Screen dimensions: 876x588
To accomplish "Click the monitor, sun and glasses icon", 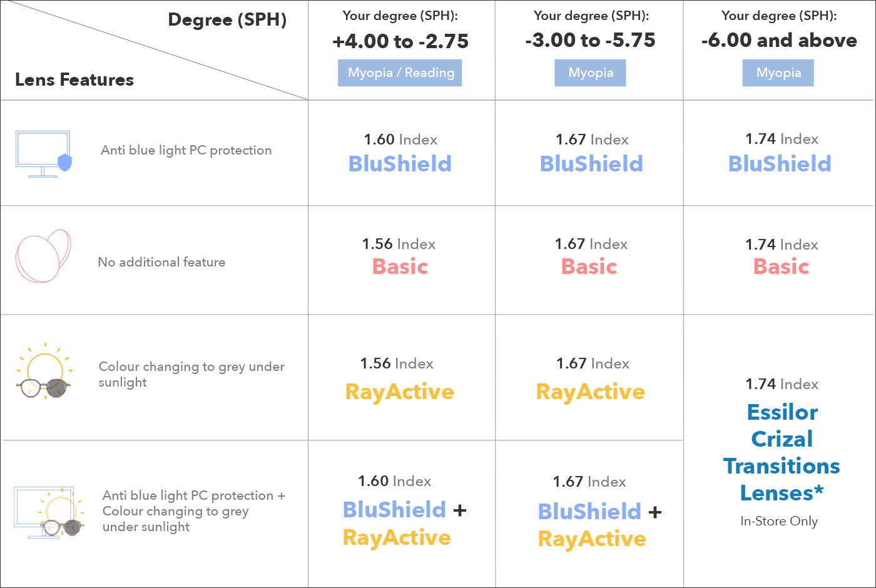I will [x=48, y=512].
